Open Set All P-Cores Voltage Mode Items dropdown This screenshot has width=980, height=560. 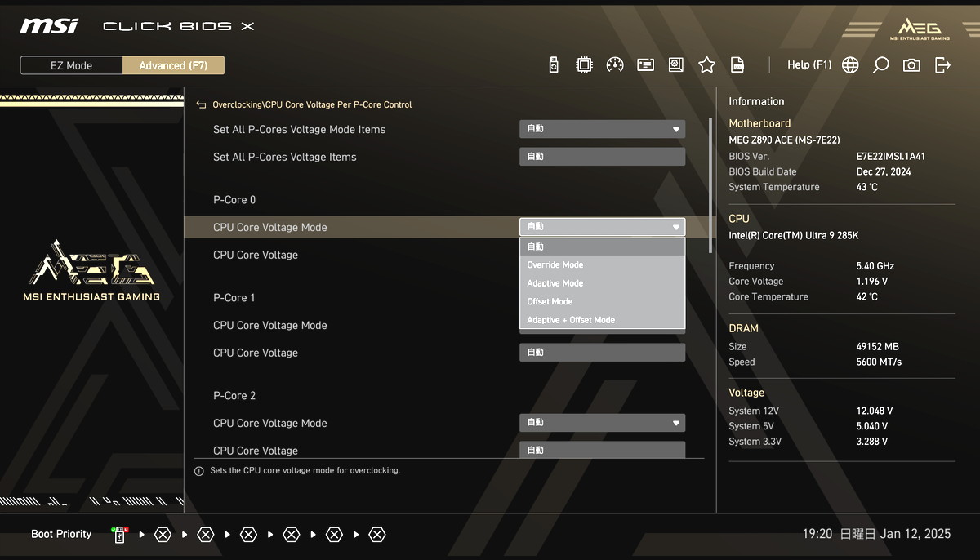point(602,129)
